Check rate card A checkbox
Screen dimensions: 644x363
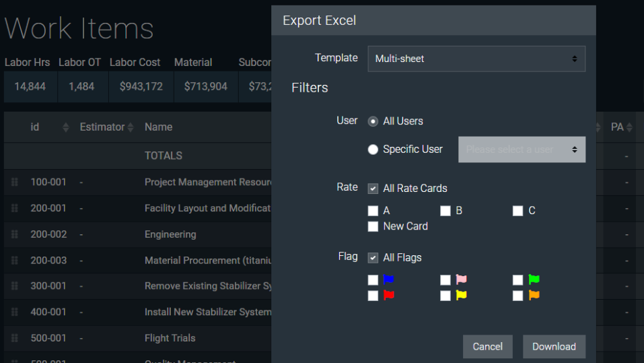point(373,211)
